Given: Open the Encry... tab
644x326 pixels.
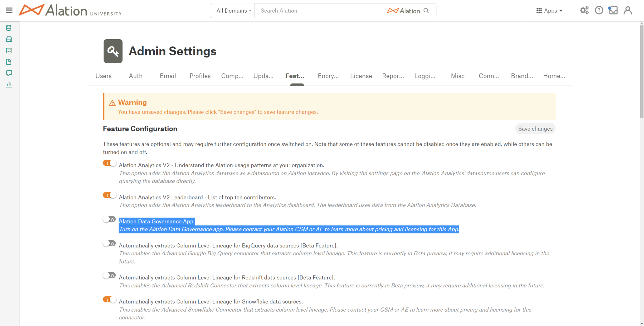Looking at the screenshot, I should click(328, 76).
